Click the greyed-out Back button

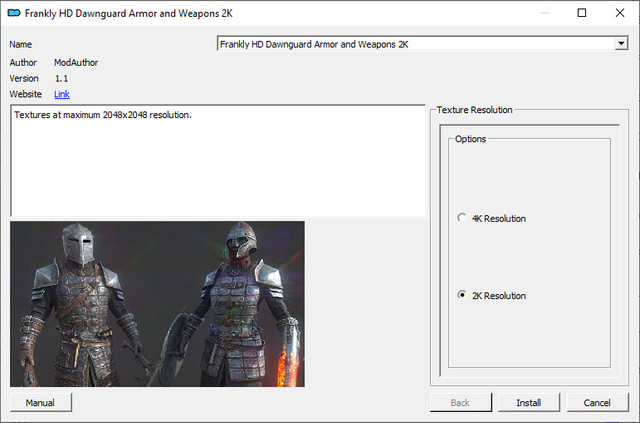pos(460,403)
